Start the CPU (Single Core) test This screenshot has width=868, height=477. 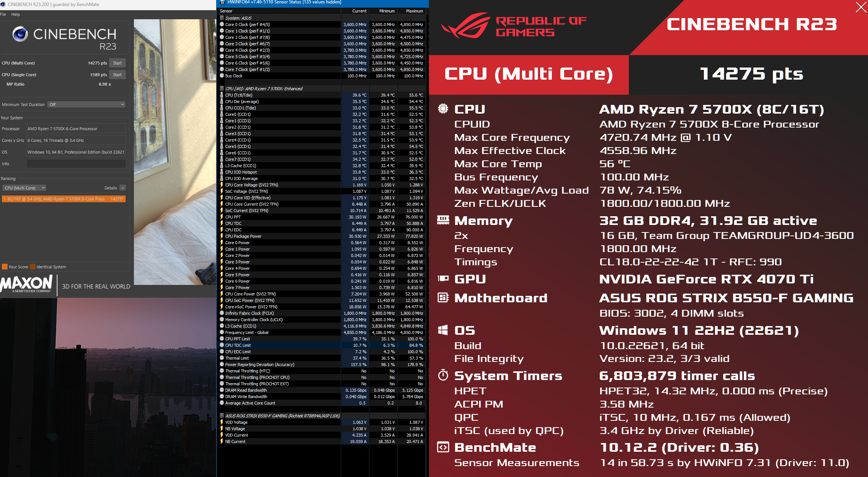point(117,75)
